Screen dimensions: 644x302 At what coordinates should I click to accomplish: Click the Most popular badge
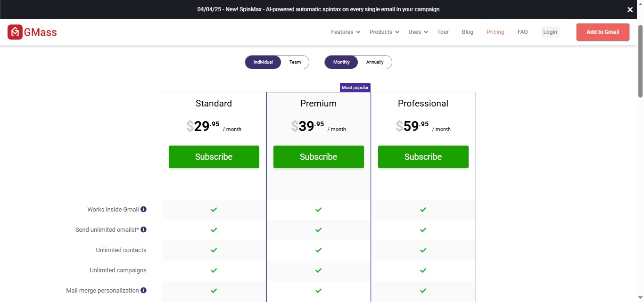(x=355, y=87)
